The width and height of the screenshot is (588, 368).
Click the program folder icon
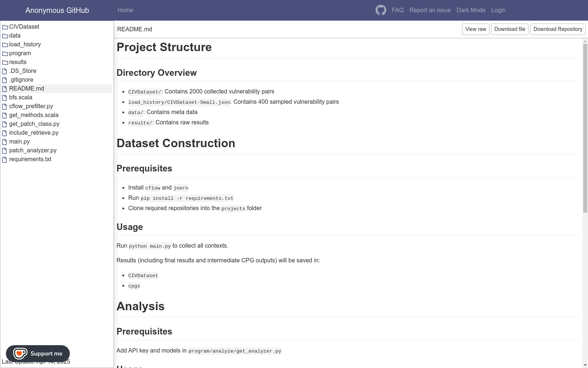(5, 53)
